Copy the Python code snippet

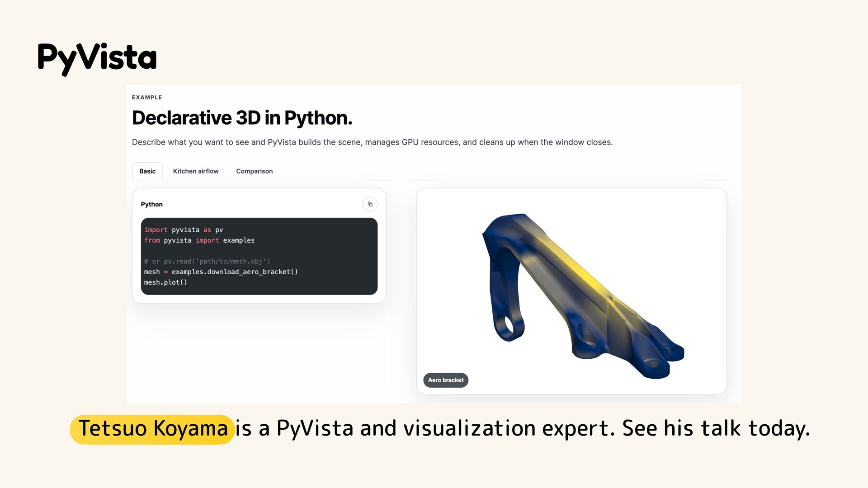coord(370,204)
